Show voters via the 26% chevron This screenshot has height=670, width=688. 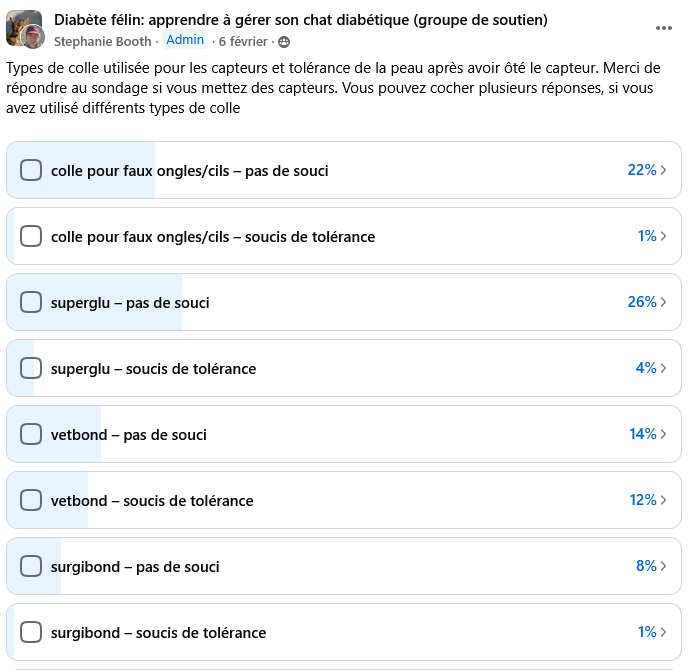pos(663,302)
